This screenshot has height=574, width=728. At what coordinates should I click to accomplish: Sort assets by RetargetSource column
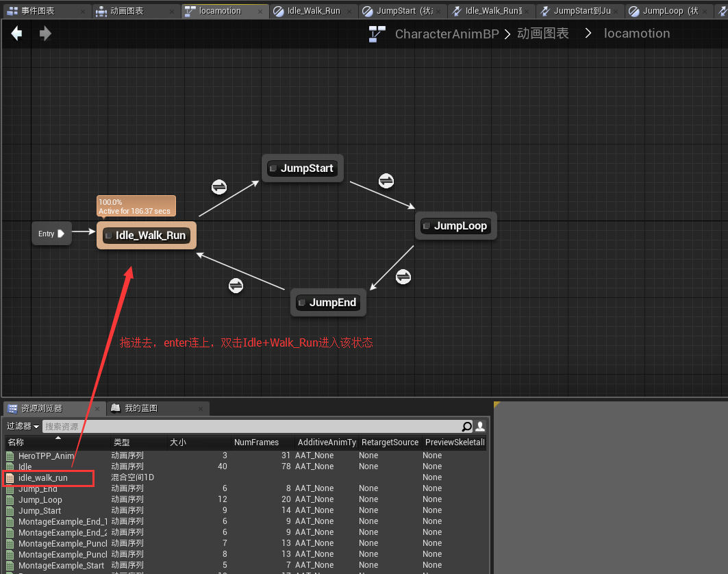(x=390, y=442)
